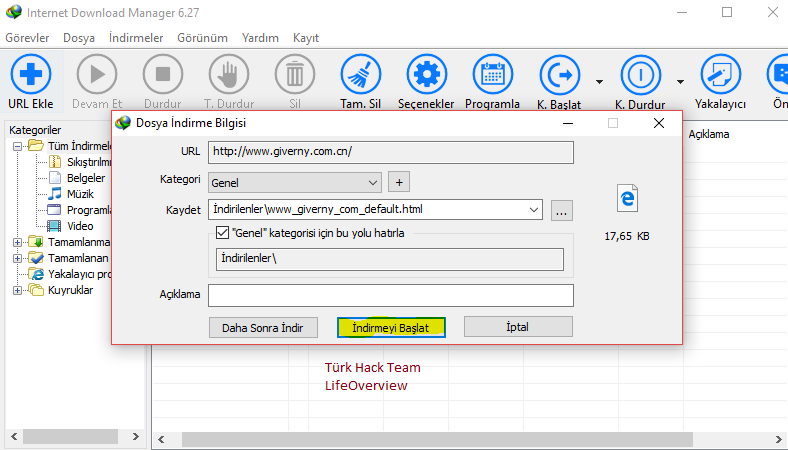This screenshot has width=788, height=450.
Task: Click the IDM logo in main title bar
Action: coord(14,12)
